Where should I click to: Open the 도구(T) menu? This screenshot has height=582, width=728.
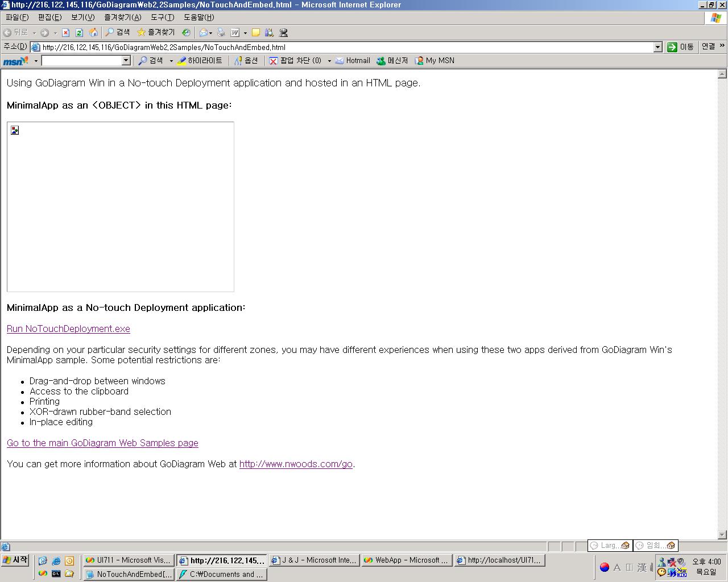162,18
